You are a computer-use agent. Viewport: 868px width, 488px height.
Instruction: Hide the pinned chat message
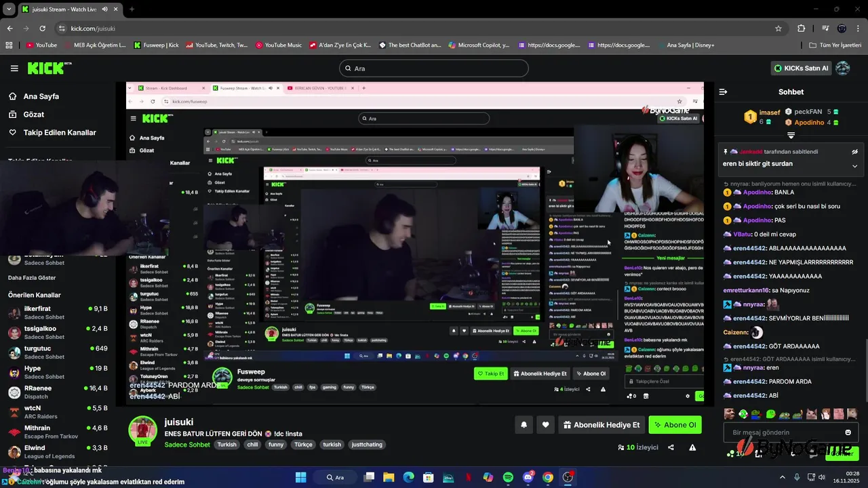coord(854,152)
